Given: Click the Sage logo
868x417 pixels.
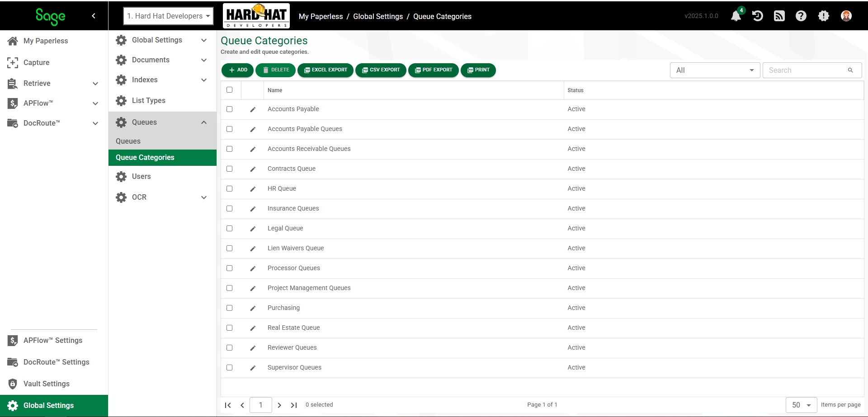Looking at the screenshot, I should (x=51, y=16).
